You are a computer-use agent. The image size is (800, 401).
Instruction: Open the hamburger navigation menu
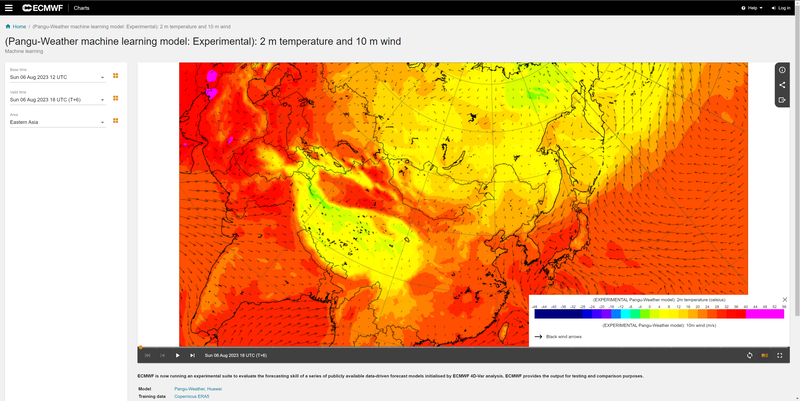click(8, 7)
